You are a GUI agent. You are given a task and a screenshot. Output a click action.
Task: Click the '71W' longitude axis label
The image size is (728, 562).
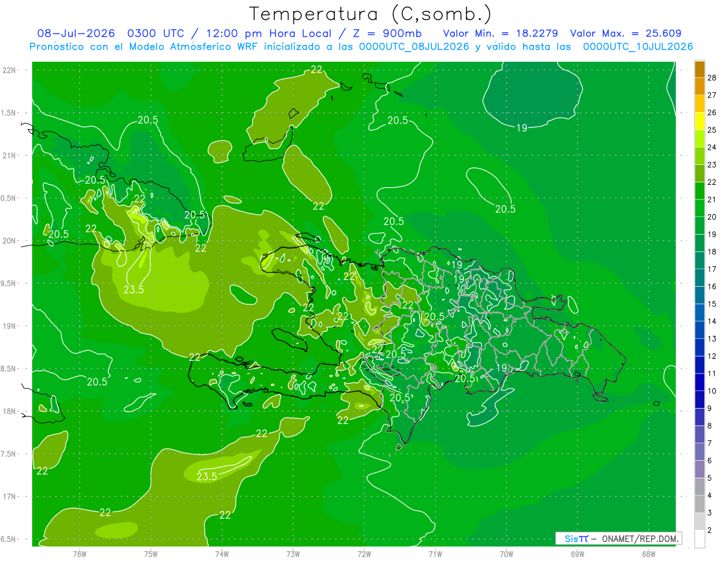[x=435, y=554]
